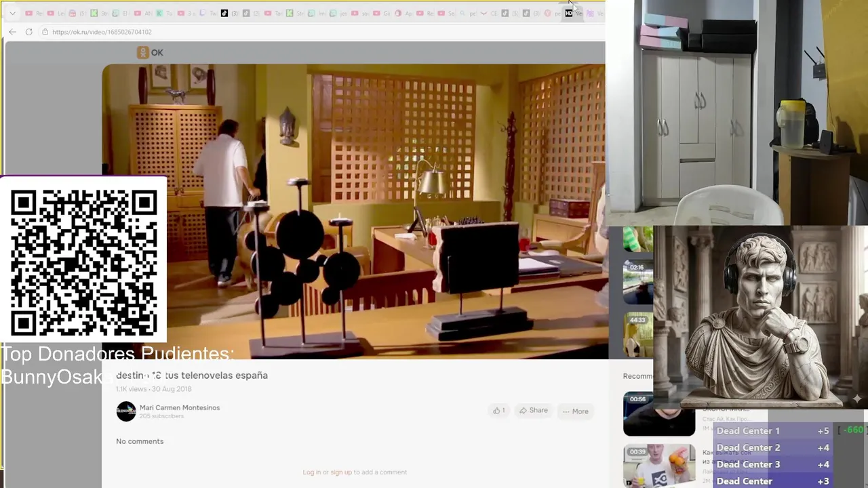Open recommended video with 02:16 duration

pyautogui.click(x=638, y=283)
